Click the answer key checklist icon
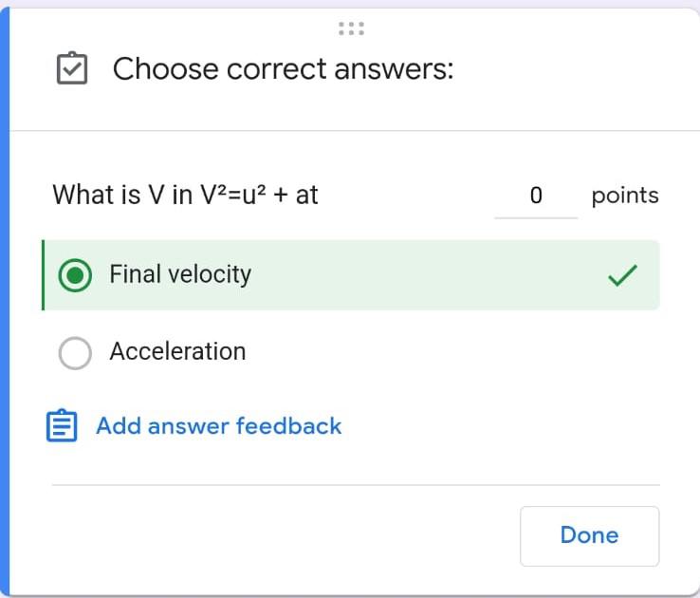The height and width of the screenshot is (598, 700). 72,69
